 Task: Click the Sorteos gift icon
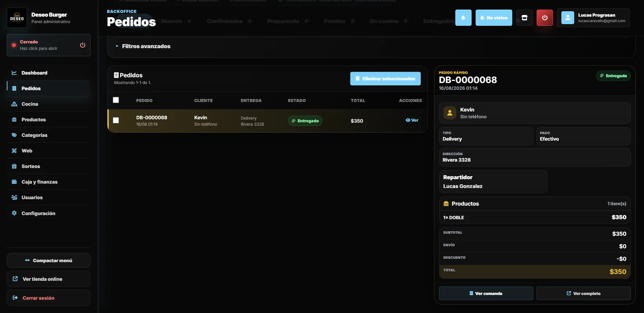click(x=14, y=166)
